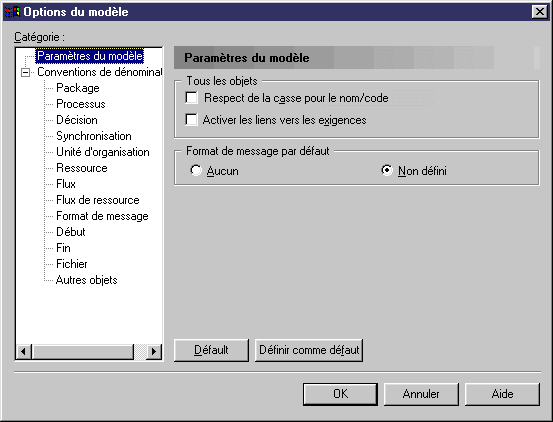
Task: Open the Package naming convention item
Action: point(78,88)
